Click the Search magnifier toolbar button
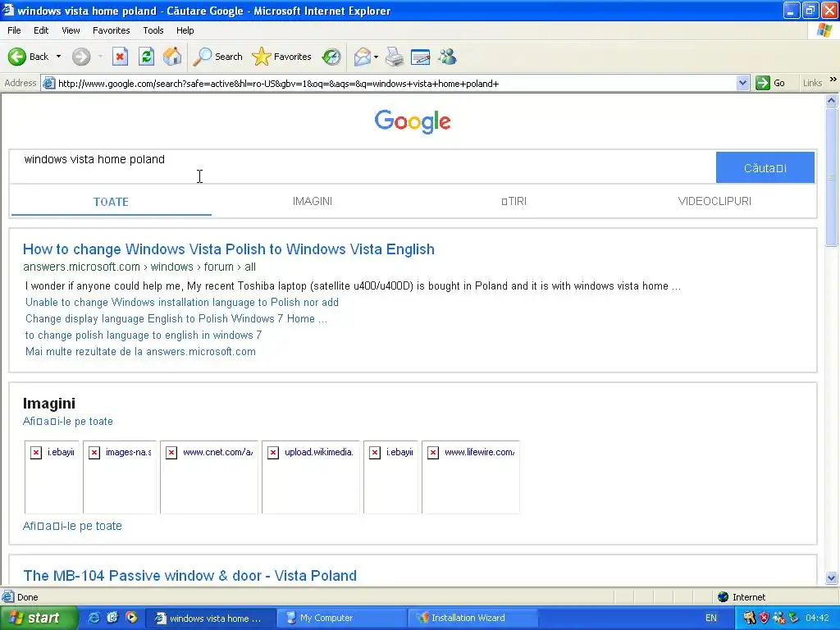This screenshot has width=840, height=630. click(x=218, y=57)
